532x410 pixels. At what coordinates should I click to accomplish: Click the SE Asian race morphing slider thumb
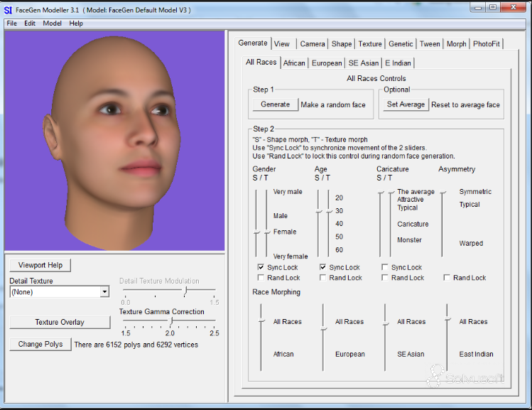386,324
